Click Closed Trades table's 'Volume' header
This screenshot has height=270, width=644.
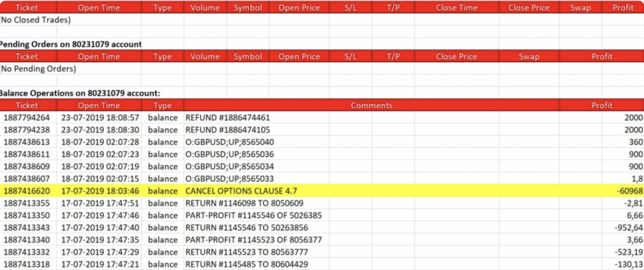(x=205, y=8)
